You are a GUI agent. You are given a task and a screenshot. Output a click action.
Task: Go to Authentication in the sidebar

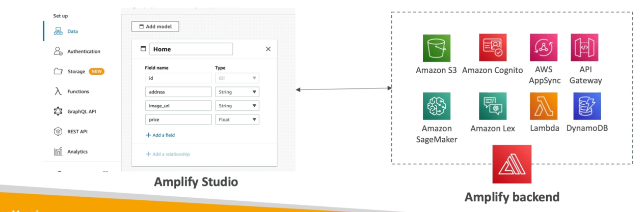point(83,51)
